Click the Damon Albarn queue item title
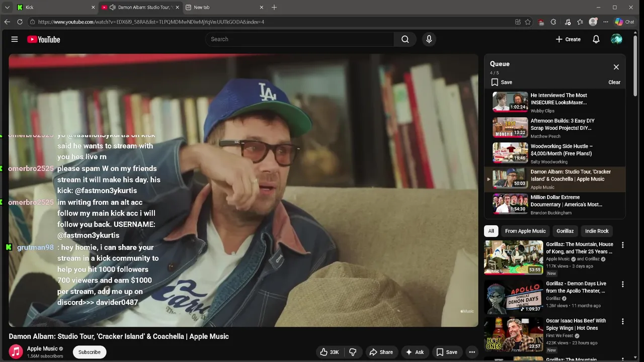Viewport: 644px width, 362px height. [x=571, y=175]
